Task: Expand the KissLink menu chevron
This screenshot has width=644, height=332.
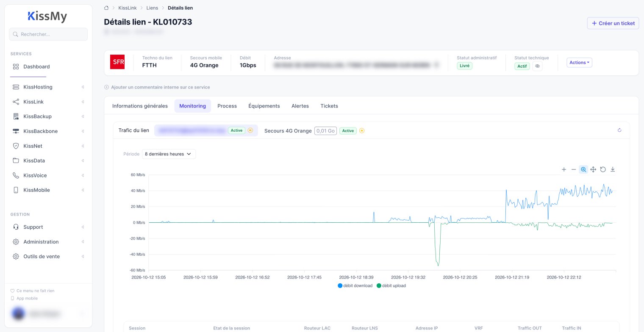Action: (x=83, y=102)
